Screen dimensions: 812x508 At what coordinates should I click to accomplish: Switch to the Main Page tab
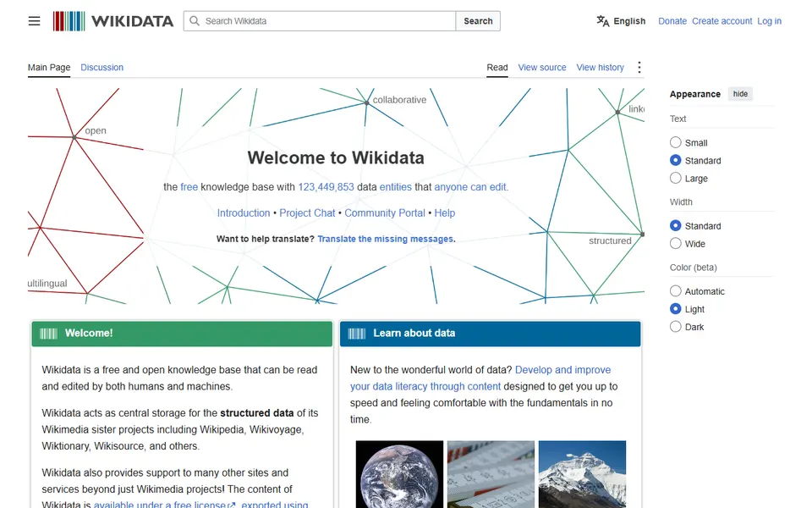pos(49,68)
